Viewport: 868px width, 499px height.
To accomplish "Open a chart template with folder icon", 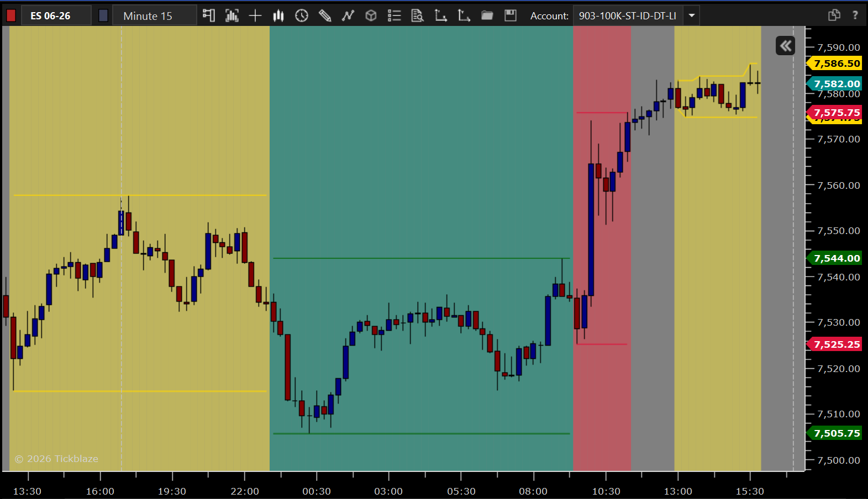I will click(487, 15).
